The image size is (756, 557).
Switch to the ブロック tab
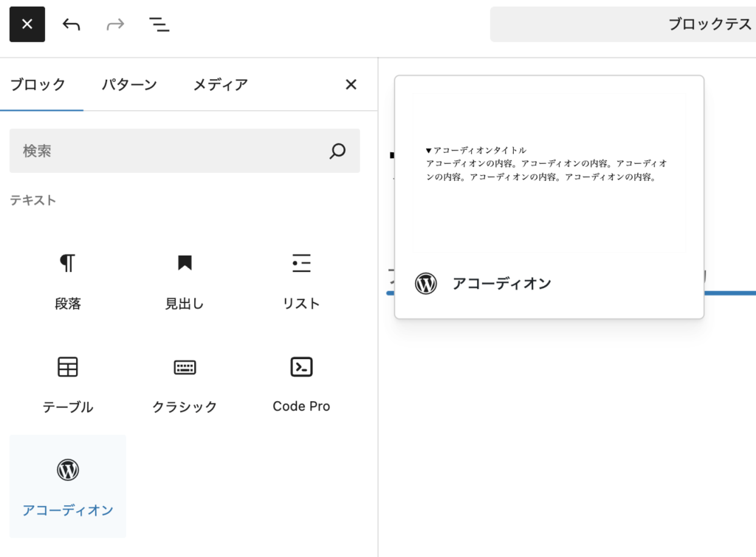[x=38, y=85]
